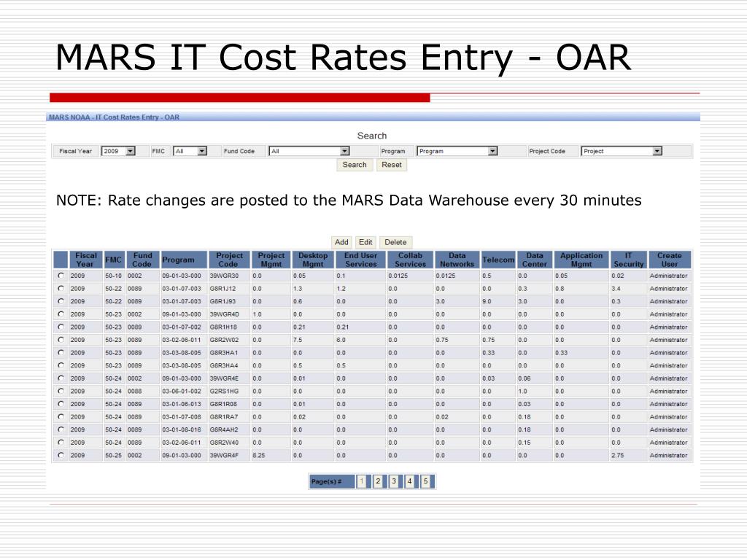Go to page 3

(x=393, y=481)
